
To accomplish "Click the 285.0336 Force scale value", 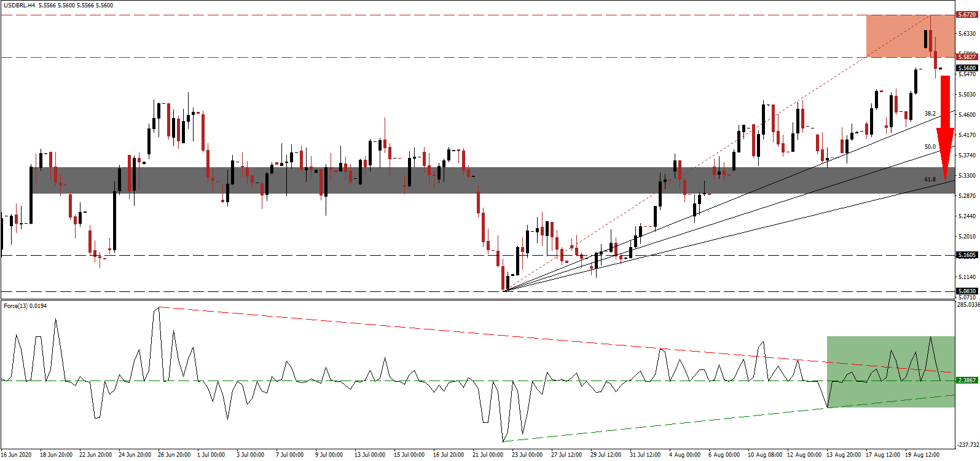I will tap(968, 305).
